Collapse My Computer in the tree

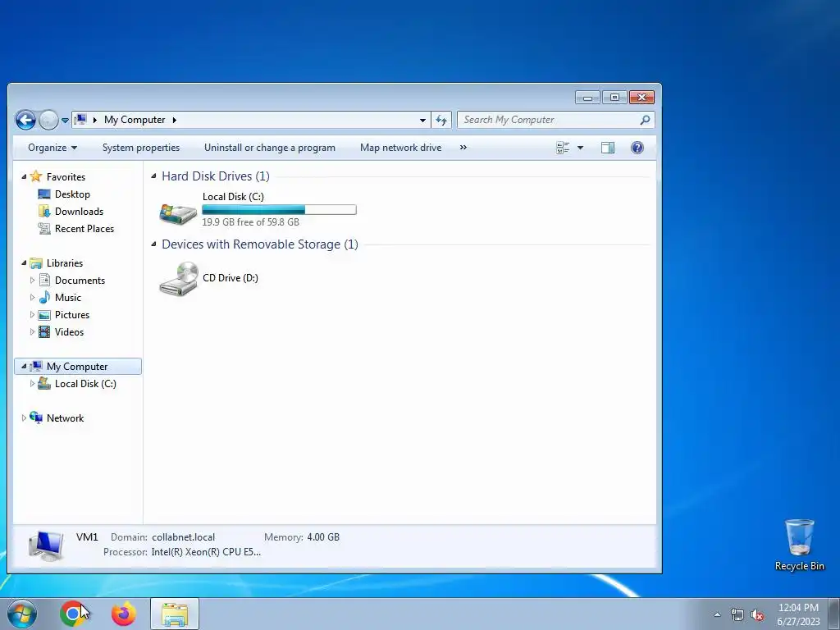pos(24,367)
